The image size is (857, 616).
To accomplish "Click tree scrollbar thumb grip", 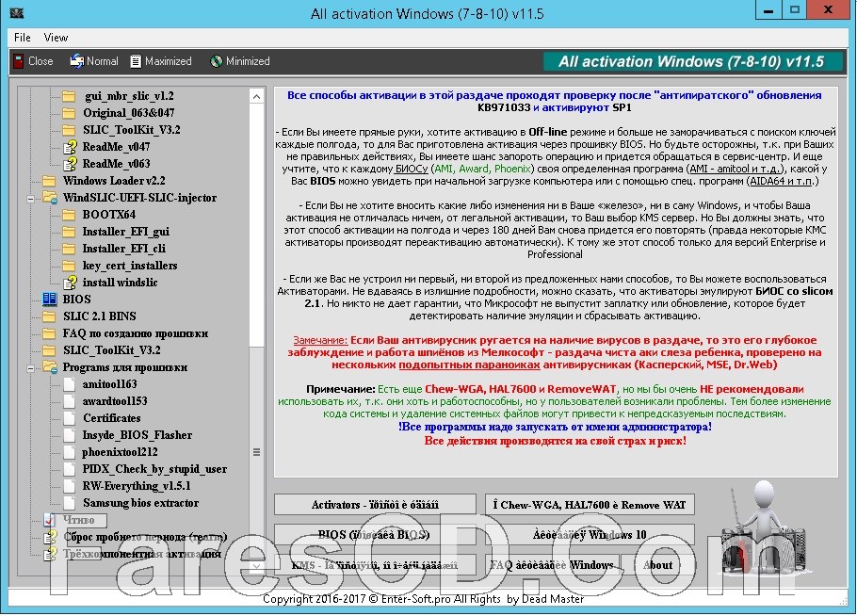I will (256, 452).
